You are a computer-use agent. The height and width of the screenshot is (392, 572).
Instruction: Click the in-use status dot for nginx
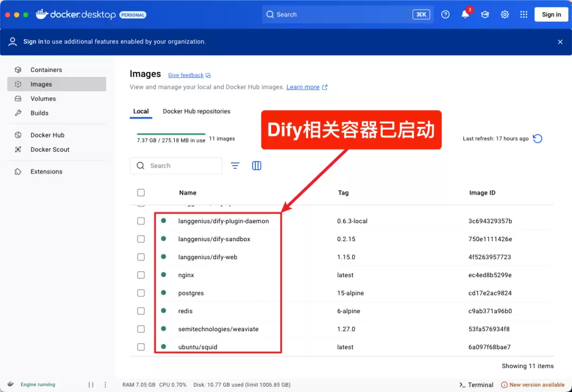[164, 275]
